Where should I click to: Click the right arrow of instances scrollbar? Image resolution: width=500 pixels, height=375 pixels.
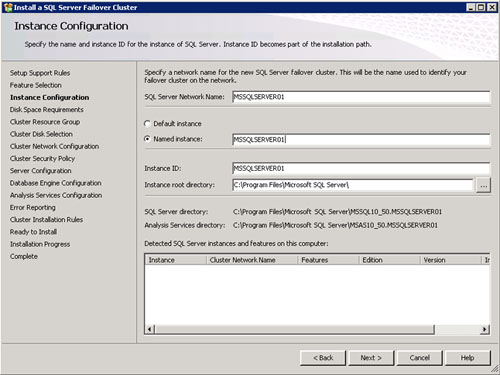pyautogui.click(x=485, y=329)
